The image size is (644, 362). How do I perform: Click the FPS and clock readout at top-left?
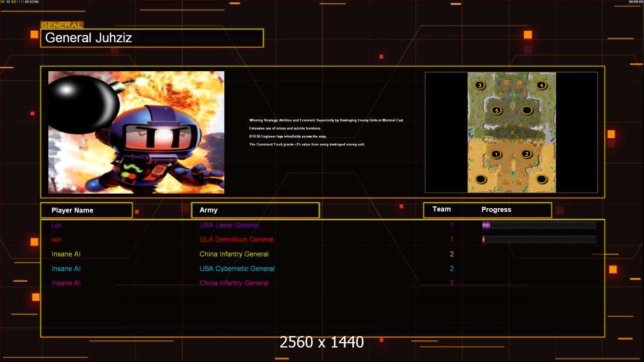pyautogui.click(x=19, y=2)
